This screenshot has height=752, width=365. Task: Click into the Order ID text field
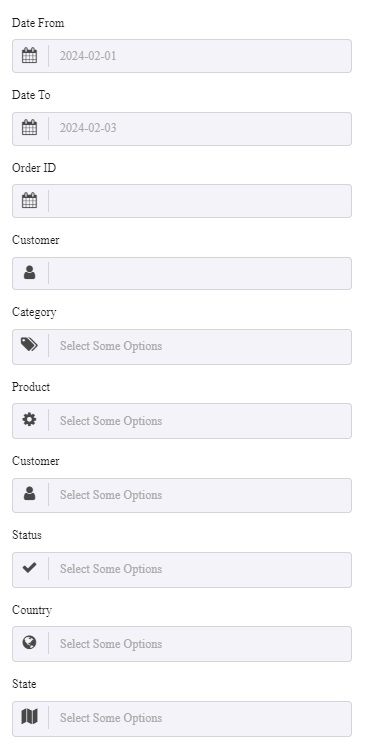[x=200, y=201]
